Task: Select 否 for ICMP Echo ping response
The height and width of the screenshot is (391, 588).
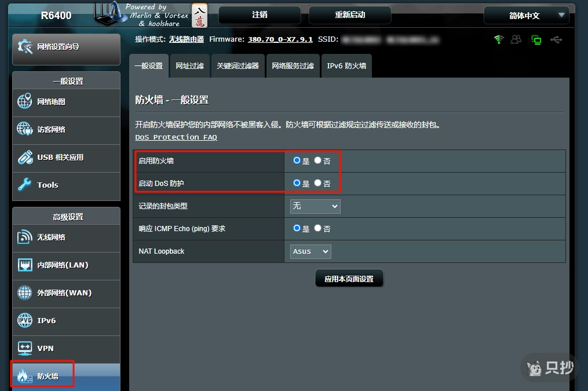Action: pos(317,228)
